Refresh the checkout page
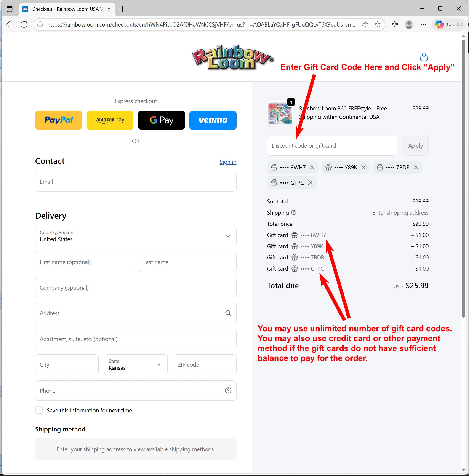Image resolution: width=469 pixels, height=476 pixels. (x=24, y=24)
